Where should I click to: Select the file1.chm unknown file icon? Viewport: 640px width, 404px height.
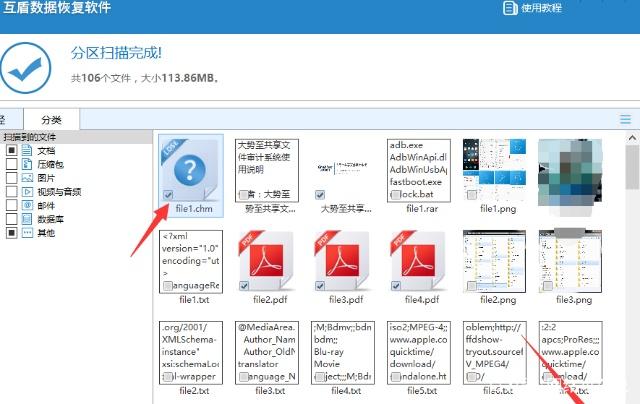pos(190,170)
